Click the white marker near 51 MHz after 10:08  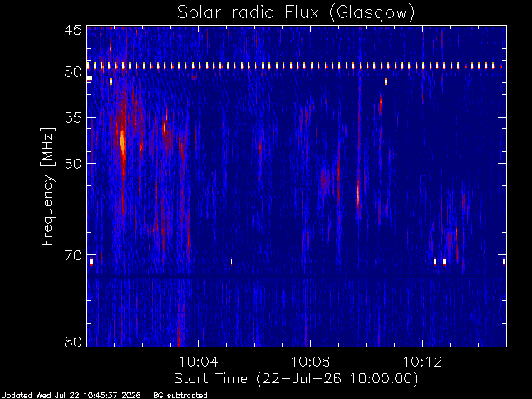pos(386,81)
